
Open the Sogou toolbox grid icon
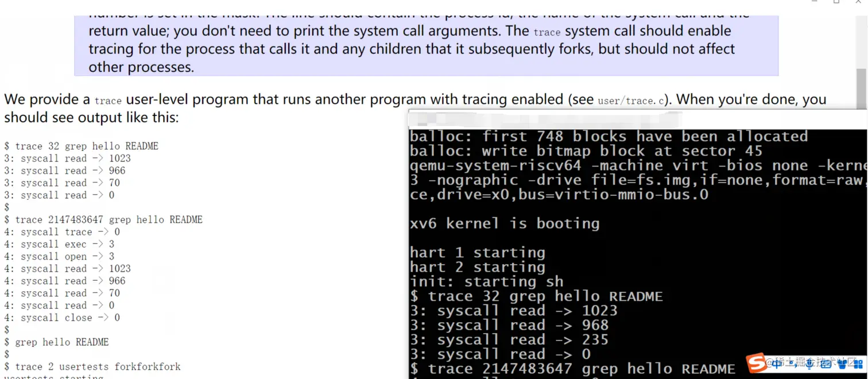tap(858, 364)
